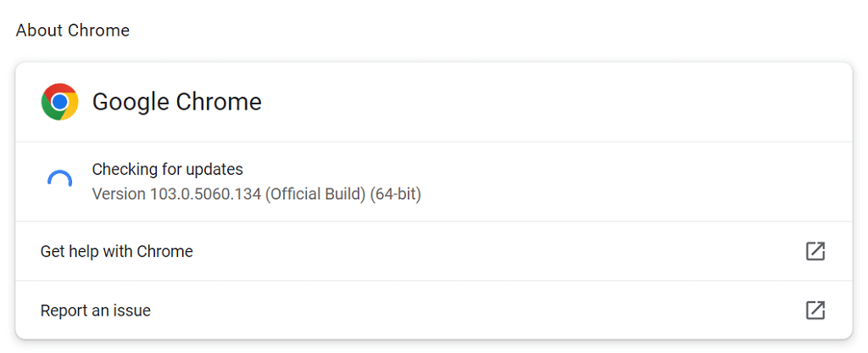Image resolution: width=868 pixels, height=353 pixels.
Task: Open external link icon beside Get help
Action: [x=815, y=251]
